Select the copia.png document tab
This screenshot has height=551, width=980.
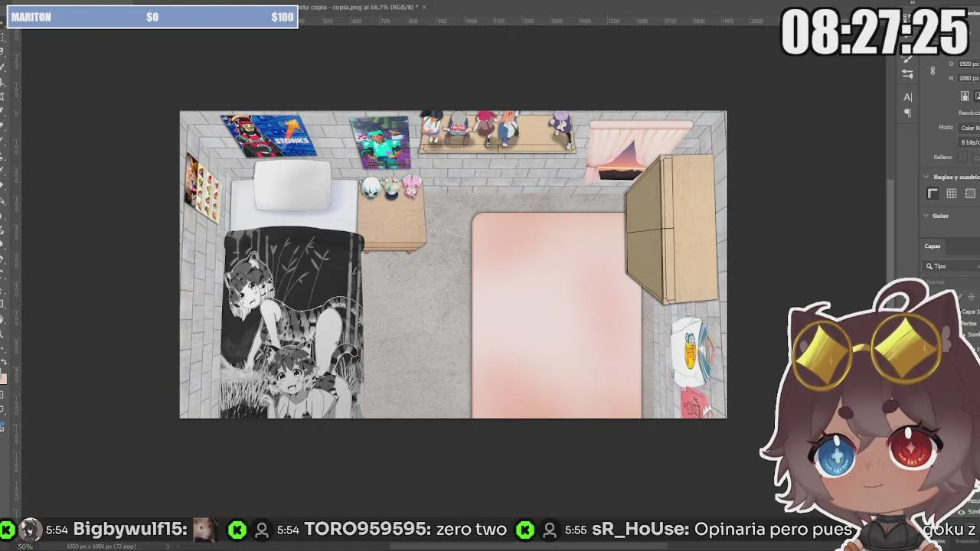click(361, 7)
